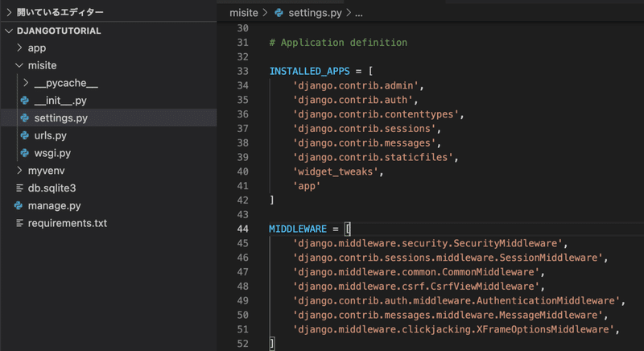The image size is (644, 351).
Task: Click 'django.contrib.messages' string on line 38
Action: (364, 142)
